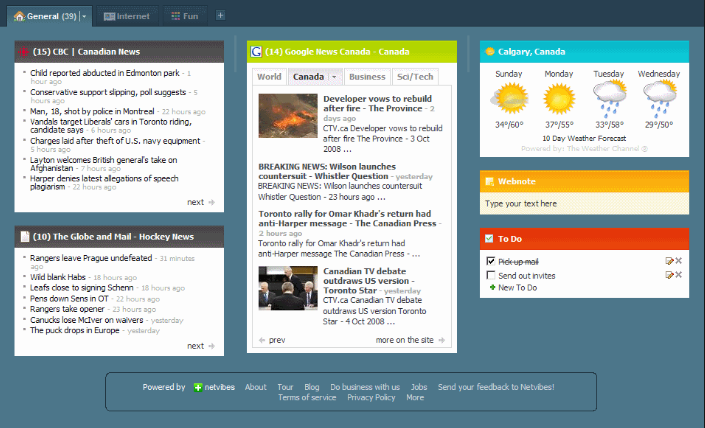Open Rangers leave Prague undefeated headline
Viewport: 705px width, 428px height.
coord(91,258)
